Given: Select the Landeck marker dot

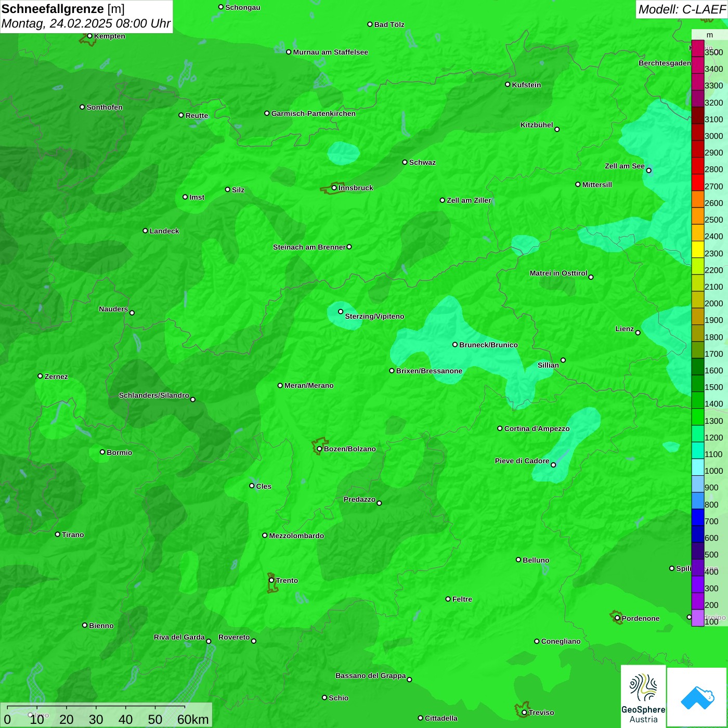Looking at the screenshot, I should click(145, 230).
